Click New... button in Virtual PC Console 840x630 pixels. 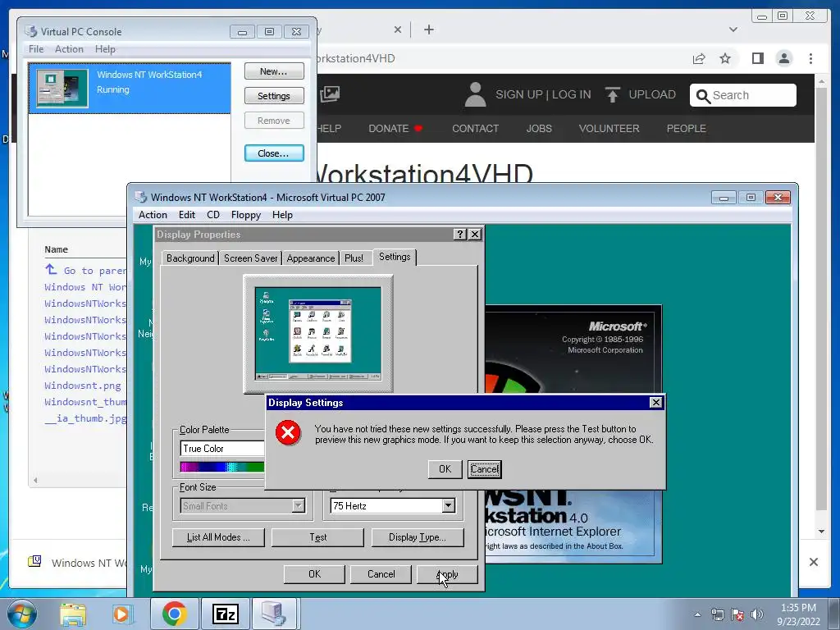(x=274, y=71)
